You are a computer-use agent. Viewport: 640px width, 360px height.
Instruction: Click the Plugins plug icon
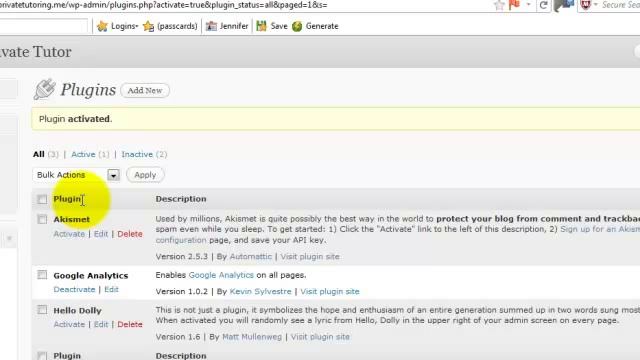[x=44, y=89]
